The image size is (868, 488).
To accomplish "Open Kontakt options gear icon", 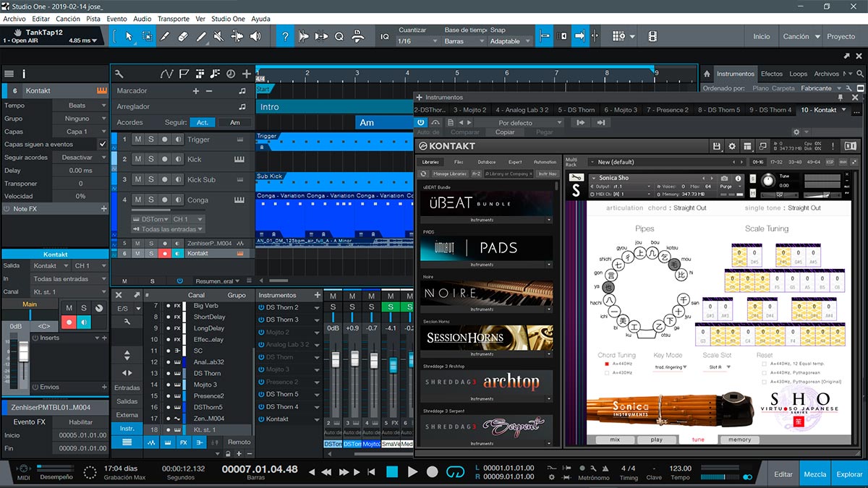I will pyautogui.click(x=731, y=146).
